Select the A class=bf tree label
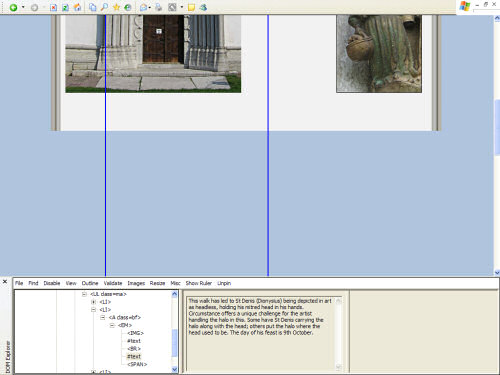500x375 pixels. click(125, 317)
